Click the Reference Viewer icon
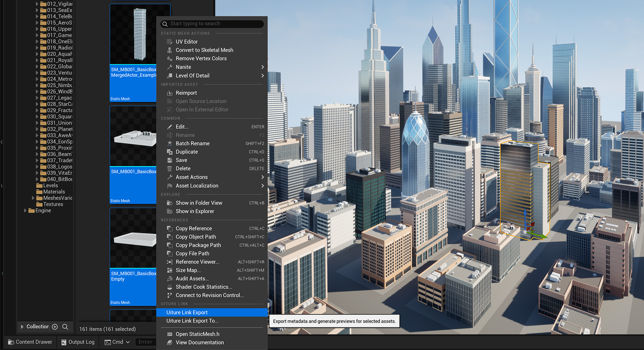Screen dimensions: 644x350 (x=169, y=262)
